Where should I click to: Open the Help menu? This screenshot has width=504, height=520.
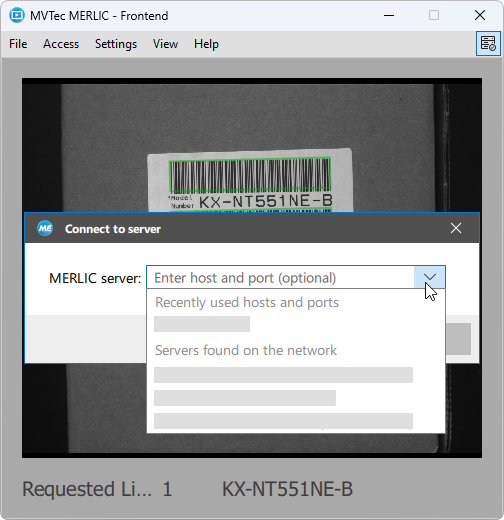pos(206,44)
